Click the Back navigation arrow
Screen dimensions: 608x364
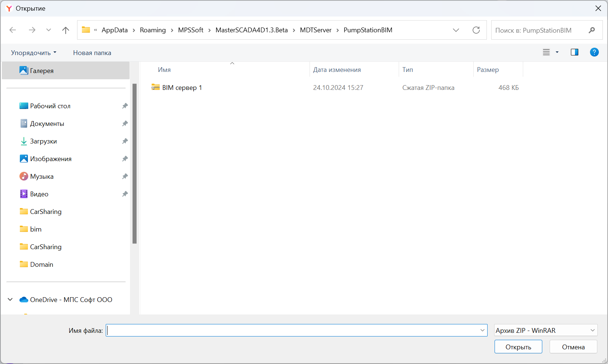coord(13,30)
